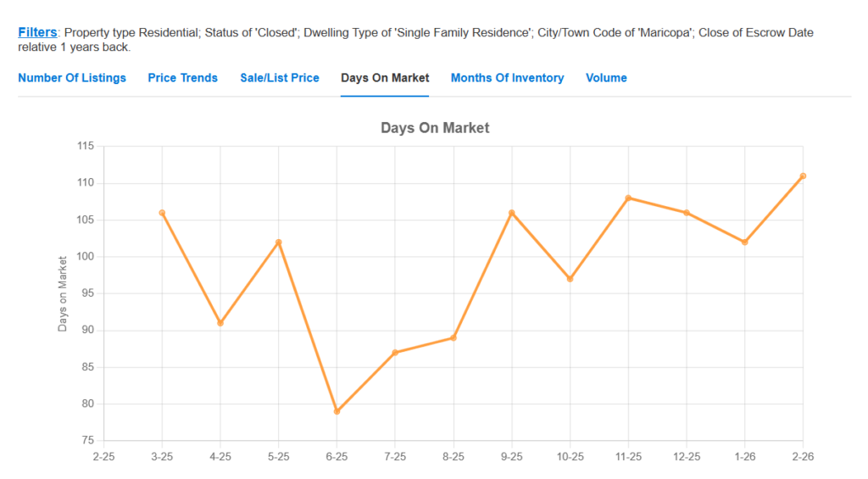Click the 11-25 data point at 108 days
The height and width of the screenshot is (479, 868).
[628, 198]
